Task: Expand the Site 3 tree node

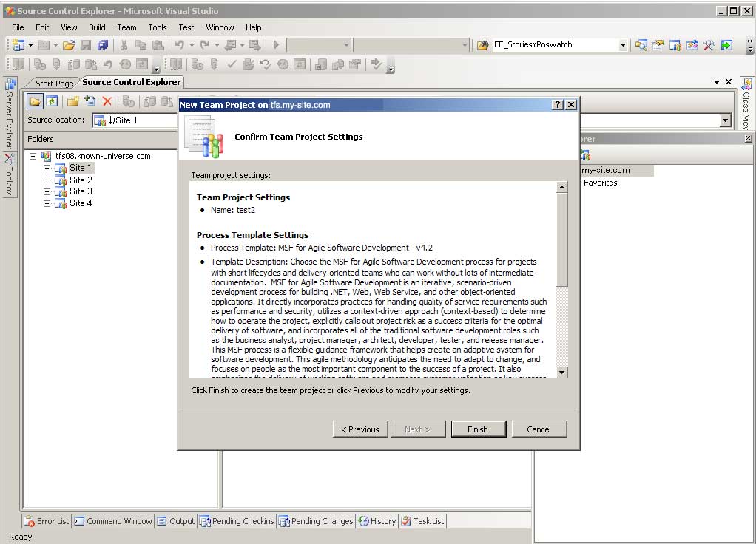Action: click(x=47, y=191)
